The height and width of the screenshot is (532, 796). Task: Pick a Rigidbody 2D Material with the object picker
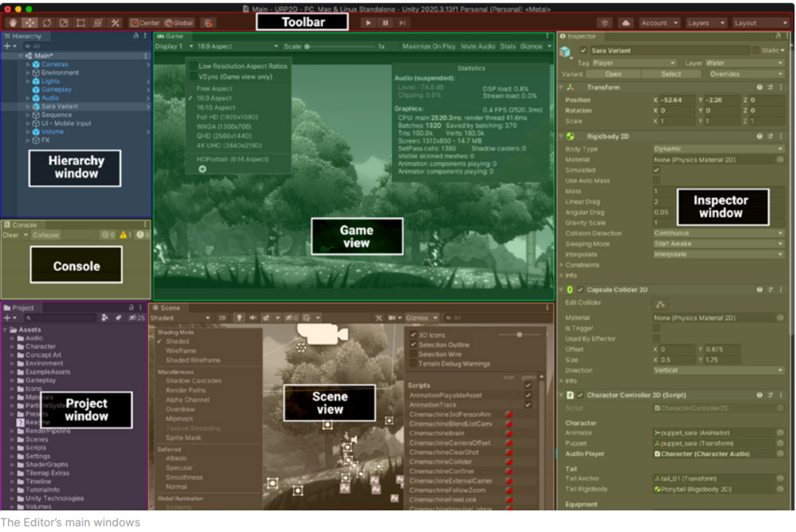[x=780, y=159]
